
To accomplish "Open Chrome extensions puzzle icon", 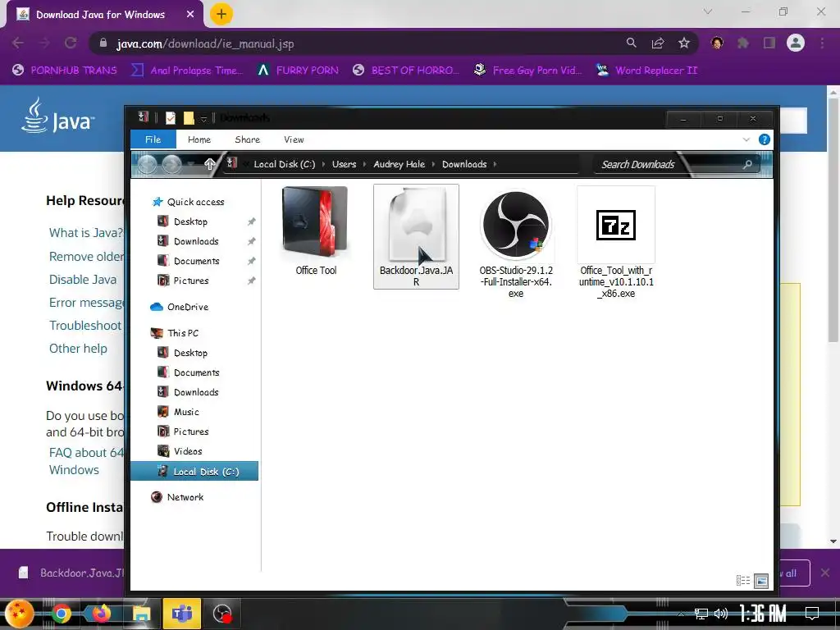I will (x=743, y=43).
